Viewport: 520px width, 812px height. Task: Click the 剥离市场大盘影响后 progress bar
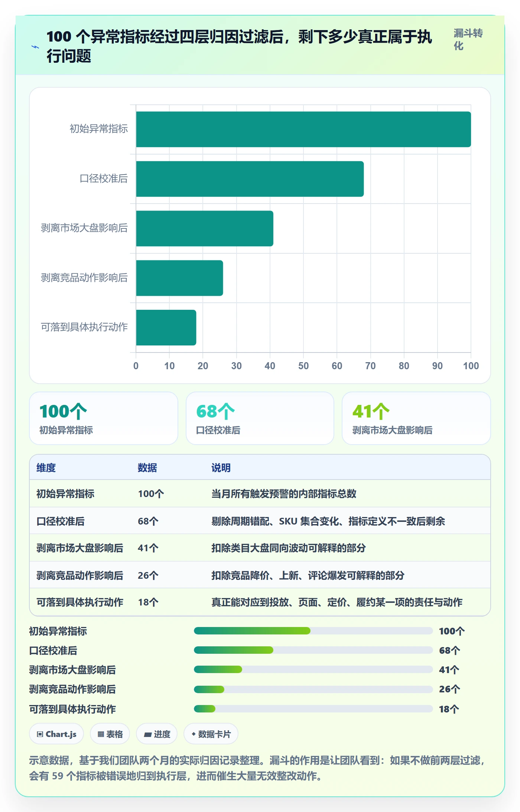313,669
